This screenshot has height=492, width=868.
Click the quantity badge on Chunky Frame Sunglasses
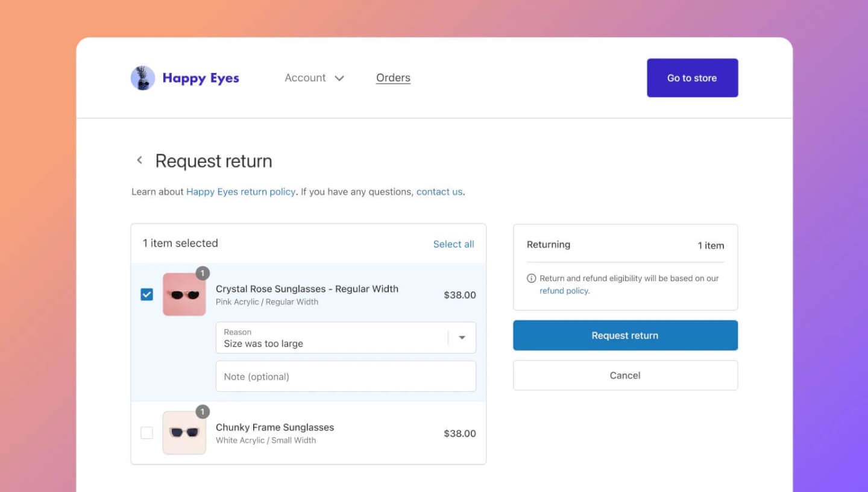203,412
